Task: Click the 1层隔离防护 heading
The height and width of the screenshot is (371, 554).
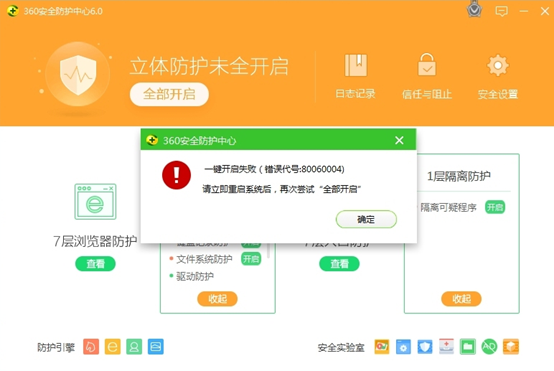Action: [x=459, y=176]
